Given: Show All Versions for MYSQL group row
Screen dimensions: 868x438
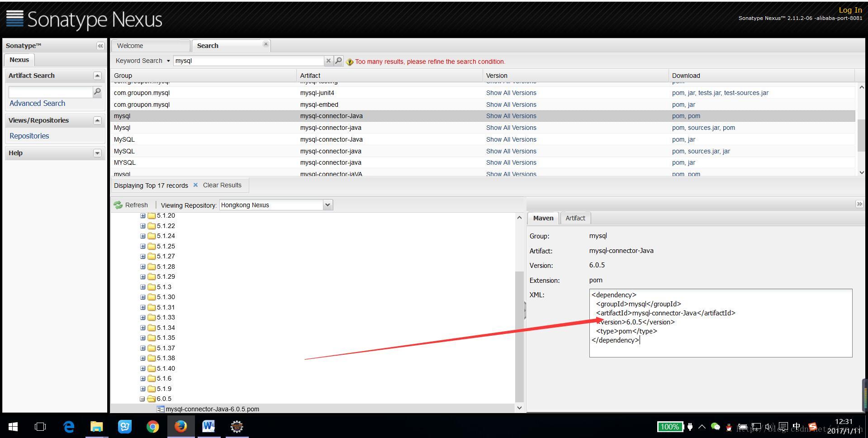Looking at the screenshot, I should pyautogui.click(x=511, y=162).
